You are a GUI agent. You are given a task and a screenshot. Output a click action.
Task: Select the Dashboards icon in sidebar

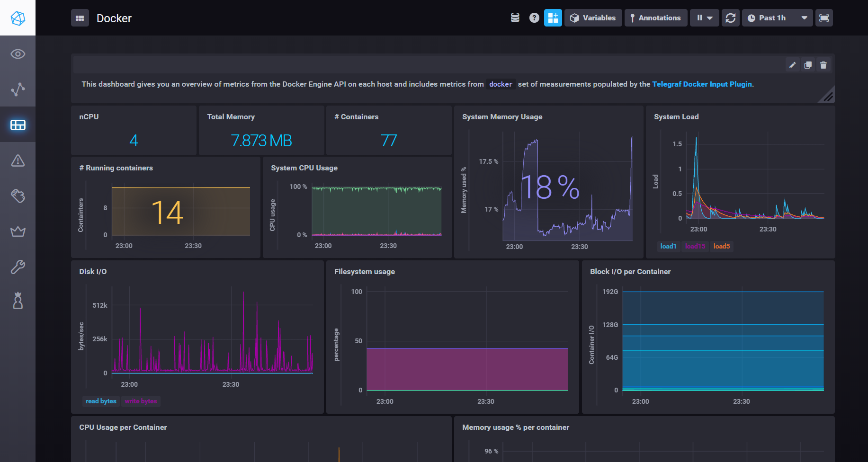(18, 125)
